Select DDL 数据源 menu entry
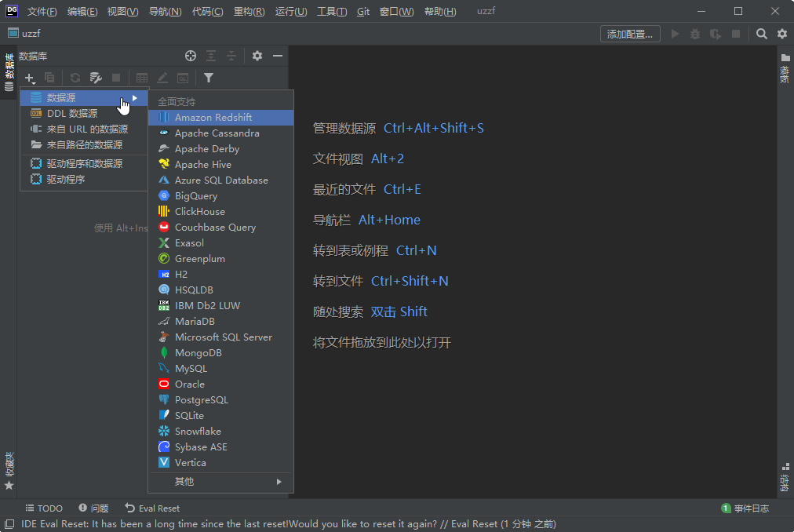Viewport: 794px width, 532px height. click(83, 114)
